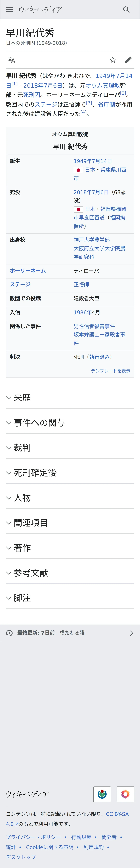Click テンプレートを表示 link
140x868 pixels.
click(111, 371)
